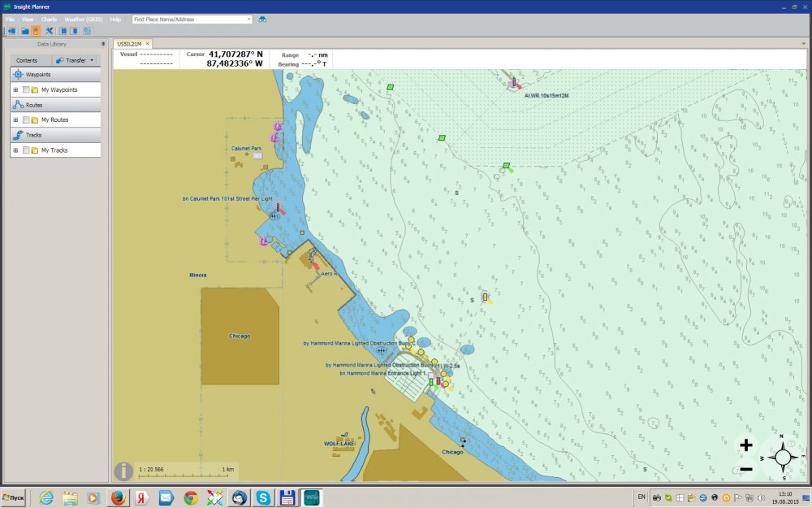
Task: Open the Weather (GRIB) menu
Action: pyautogui.click(x=84, y=19)
